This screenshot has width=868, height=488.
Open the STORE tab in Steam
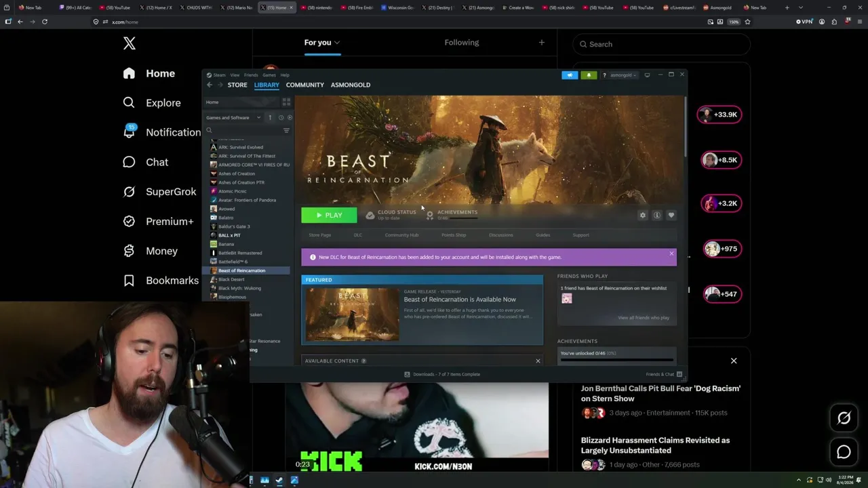pyautogui.click(x=237, y=85)
